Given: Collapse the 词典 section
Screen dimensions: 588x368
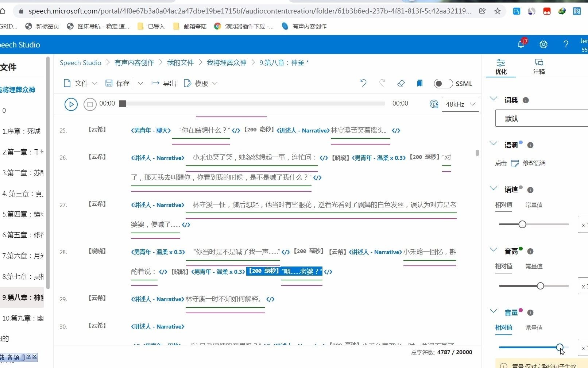Looking at the screenshot, I should coord(494,99).
